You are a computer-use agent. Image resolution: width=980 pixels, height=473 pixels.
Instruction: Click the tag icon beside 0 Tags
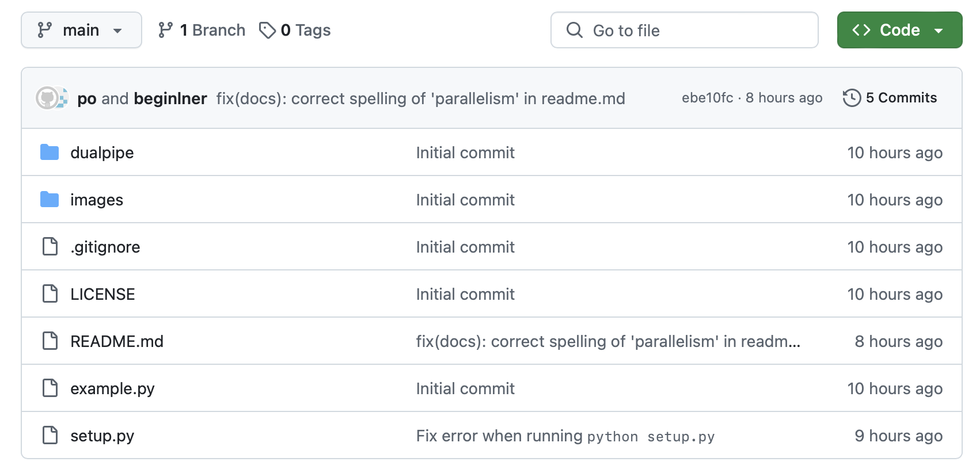(x=267, y=30)
